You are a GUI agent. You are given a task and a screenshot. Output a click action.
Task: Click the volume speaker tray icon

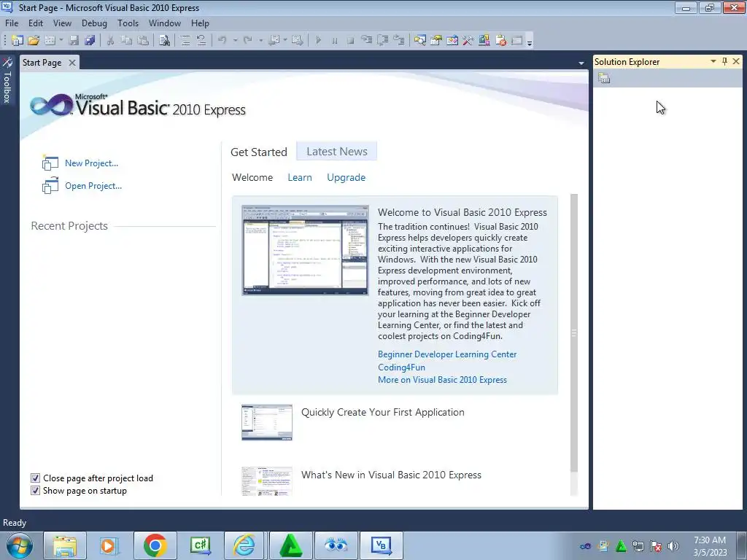(673, 546)
